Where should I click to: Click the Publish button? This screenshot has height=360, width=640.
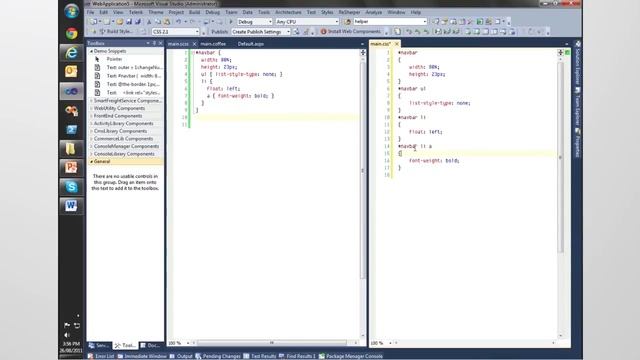pos(220,31)
